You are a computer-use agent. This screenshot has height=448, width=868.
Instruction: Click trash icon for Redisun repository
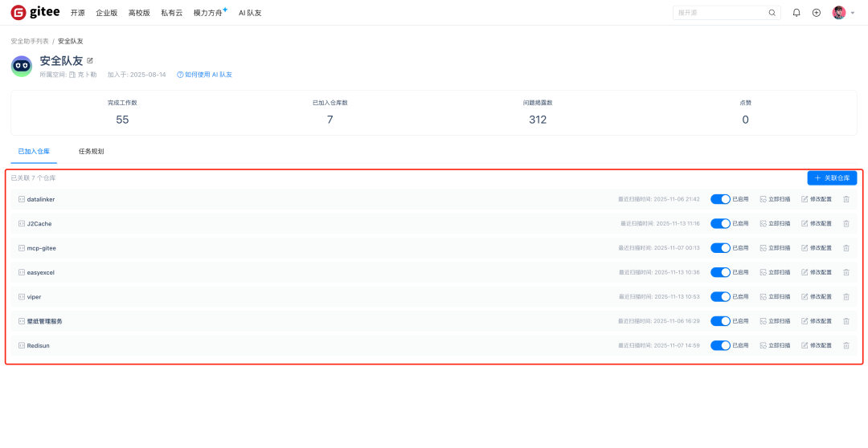point(846,345)
